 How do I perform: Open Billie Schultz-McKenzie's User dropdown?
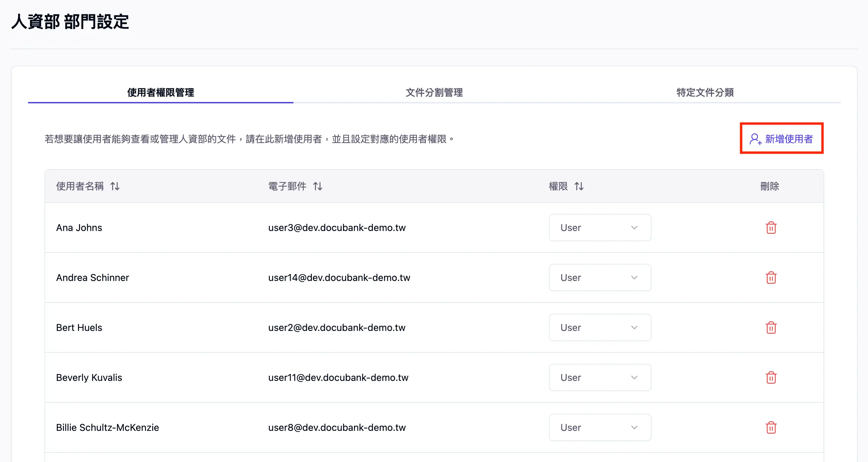tap(600, 427)
